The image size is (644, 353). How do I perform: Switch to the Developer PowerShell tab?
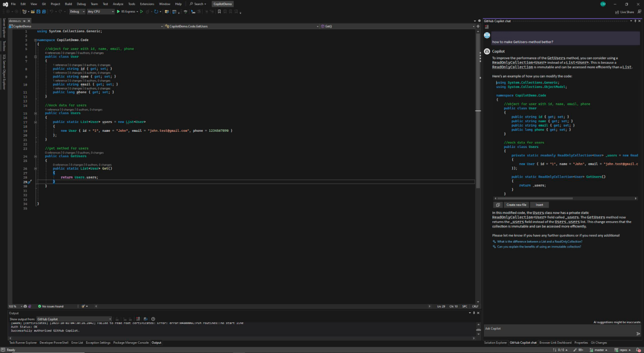(54, 343)
